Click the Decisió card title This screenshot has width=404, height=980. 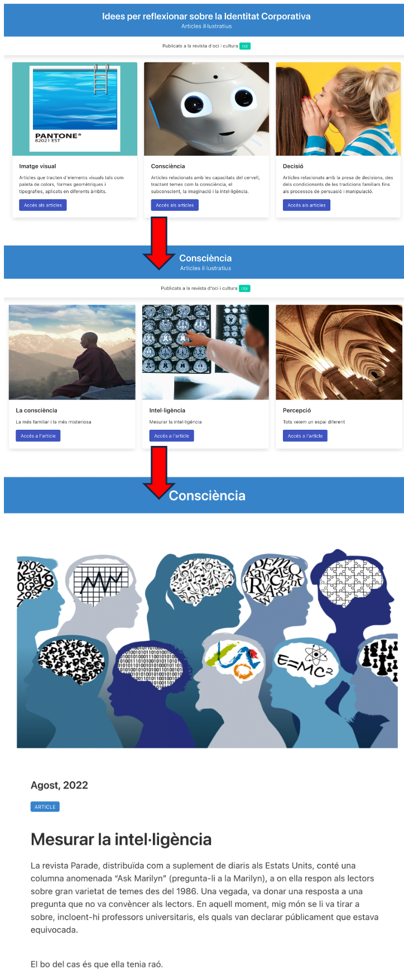point(293,166)
